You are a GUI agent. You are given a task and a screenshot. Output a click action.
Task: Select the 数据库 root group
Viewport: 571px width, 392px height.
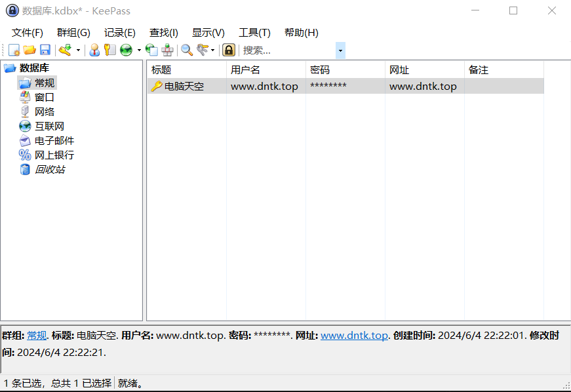tap(34, 68)
